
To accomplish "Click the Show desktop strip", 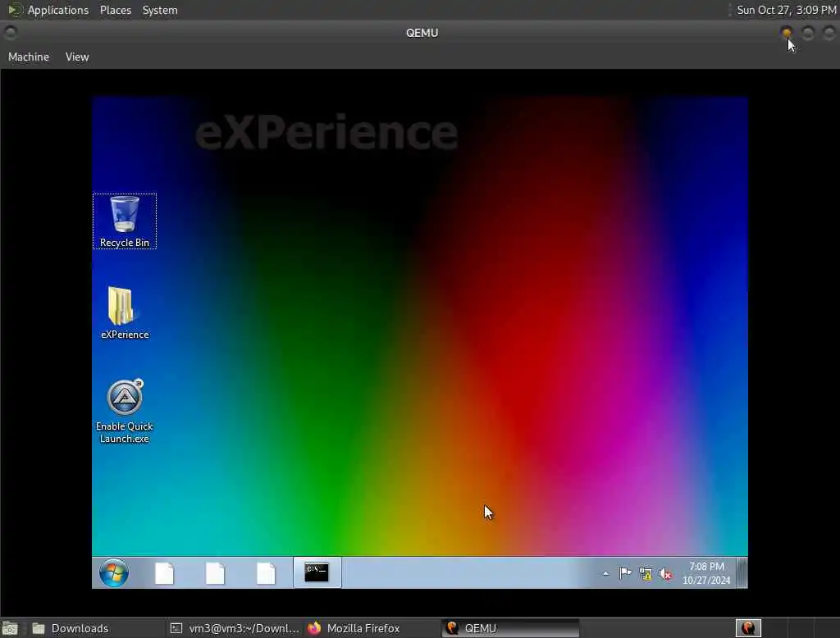I will pos(742,572).
